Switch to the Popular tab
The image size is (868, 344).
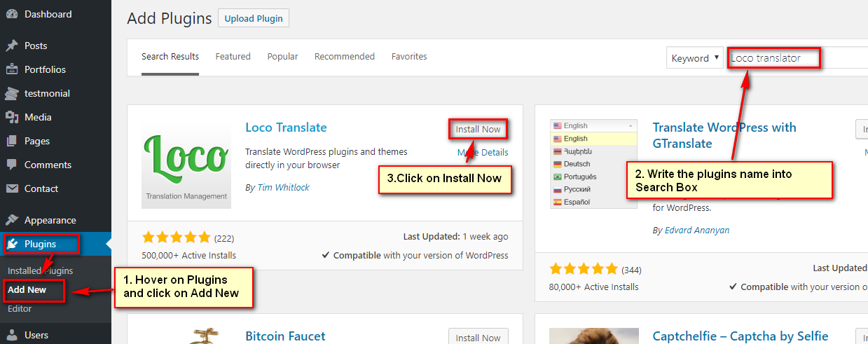point(282,57)
